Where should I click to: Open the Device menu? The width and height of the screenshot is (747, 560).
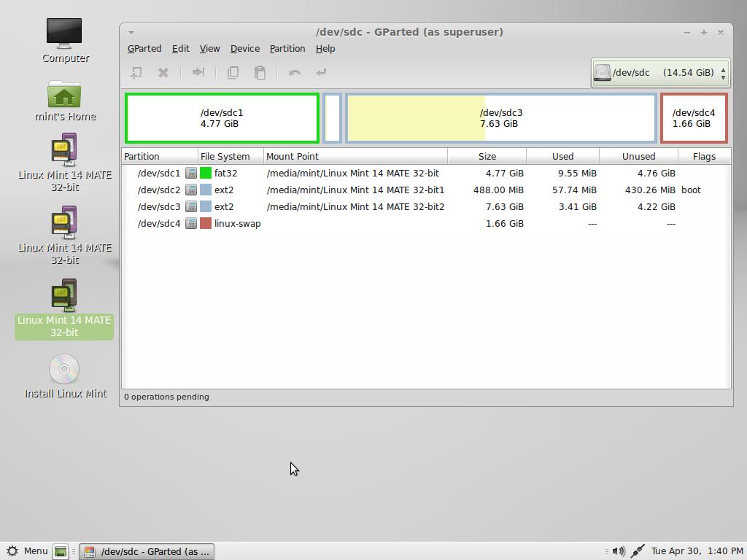click(x=244, y=48)
